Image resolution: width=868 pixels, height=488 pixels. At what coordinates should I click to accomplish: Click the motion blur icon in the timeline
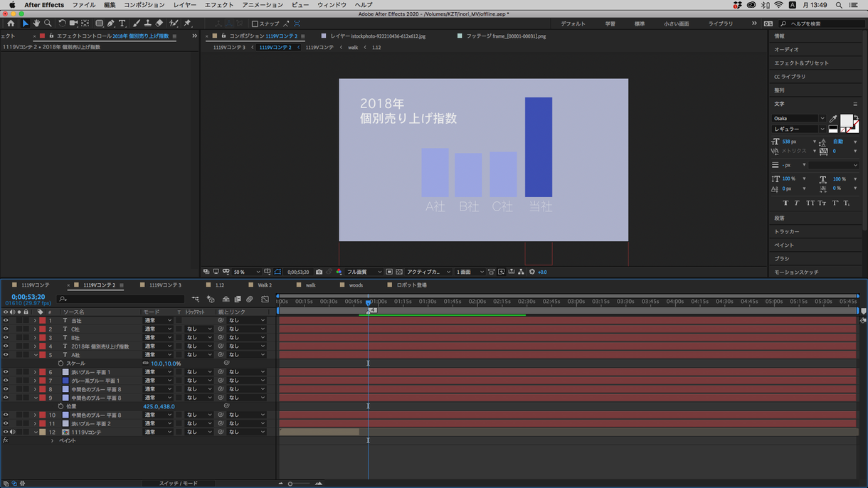click(x=250, y=299)
